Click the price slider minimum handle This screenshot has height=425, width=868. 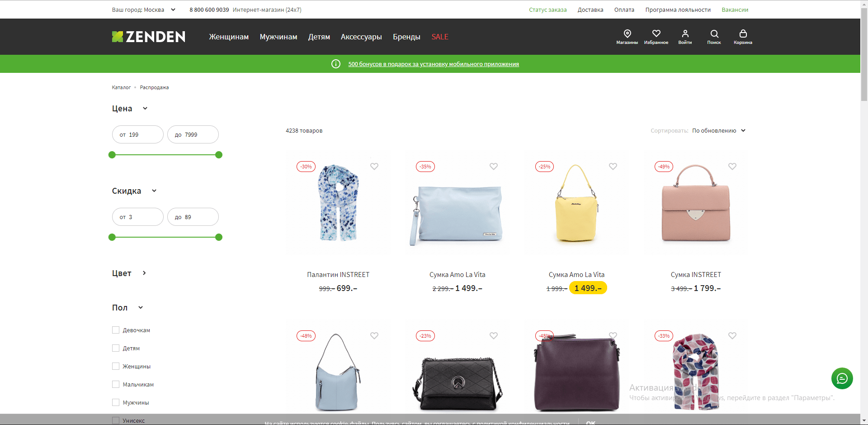112,155
